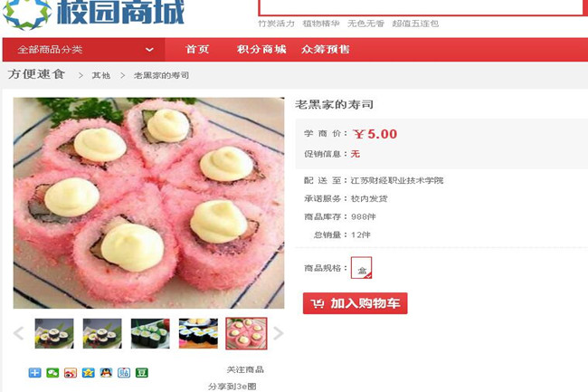Share to Sina Weibo icon
Image resolution: width=588 pixels, height=392 pixels.
click(x=71, y=372)
